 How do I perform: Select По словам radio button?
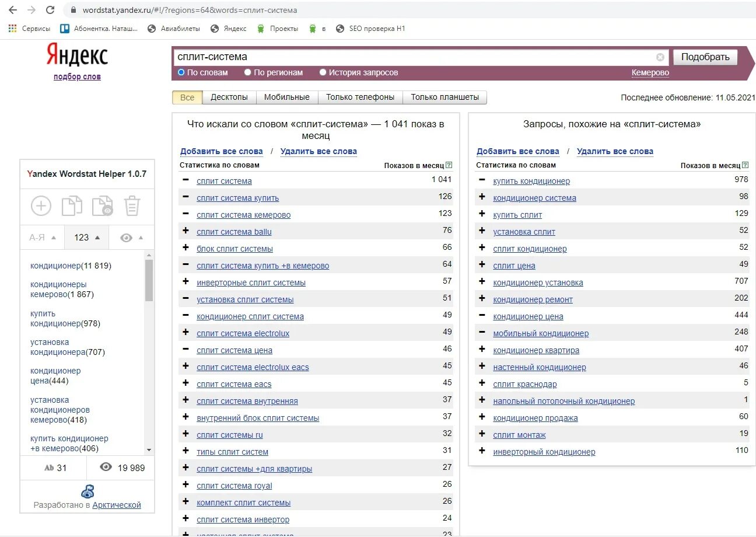pos(181,72)
